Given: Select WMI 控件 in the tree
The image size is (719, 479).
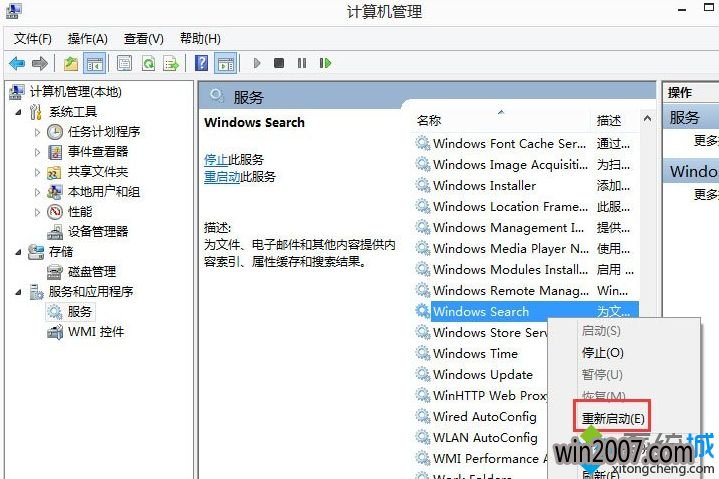Looking at the screenshot, I should coord(96,331).
